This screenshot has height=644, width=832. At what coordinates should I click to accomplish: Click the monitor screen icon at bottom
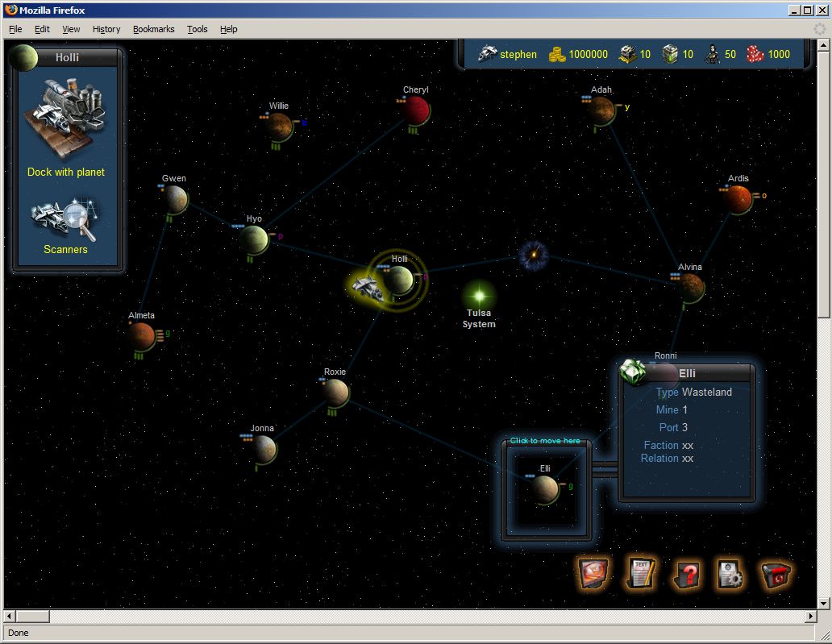tap(593, 573)
